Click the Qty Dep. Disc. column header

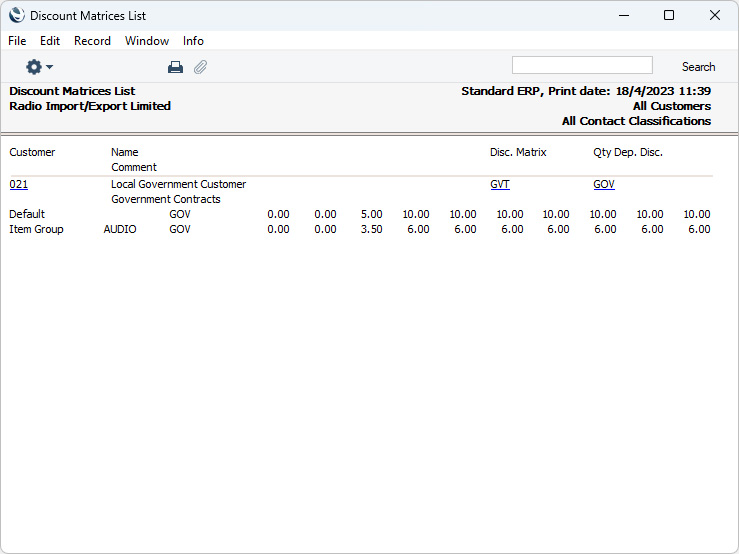tap(628, 152)
